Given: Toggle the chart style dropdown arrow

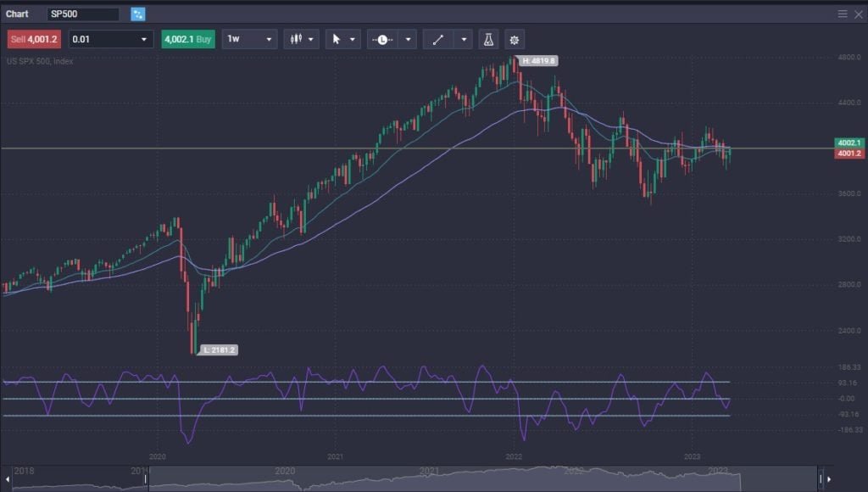Looking at the screenshot, I should (x=310, y=38).
